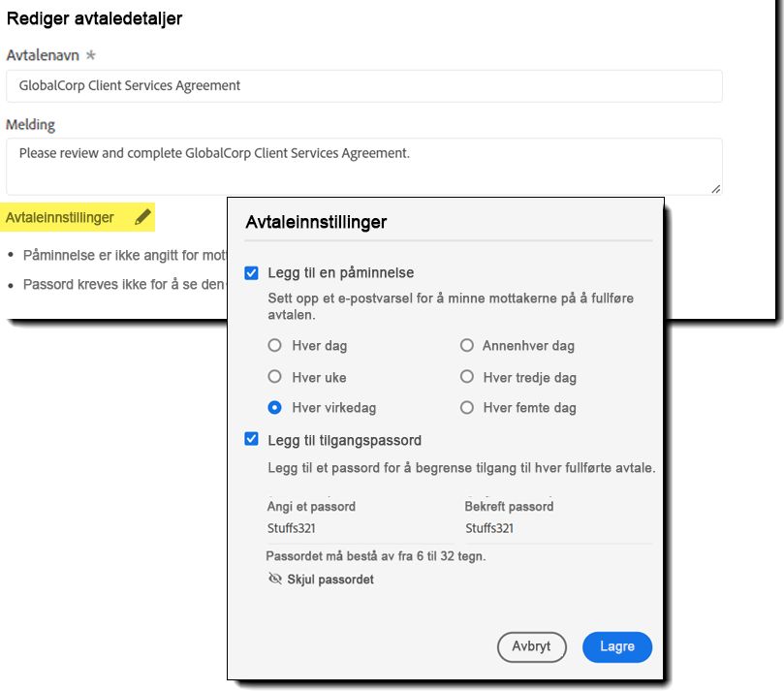Click into the Avtalenavn text field

(x=363, y=85)
